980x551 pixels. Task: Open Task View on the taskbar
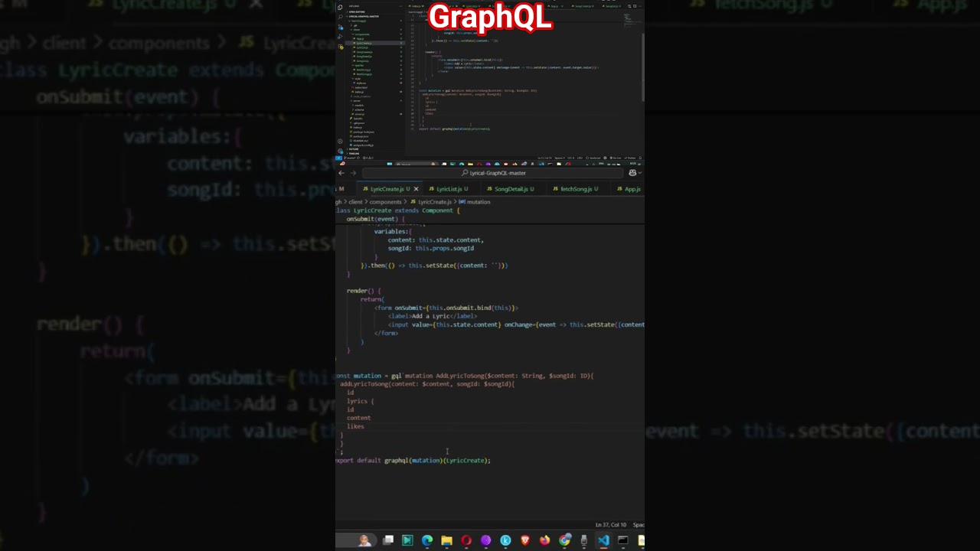[x=388, y=540]
